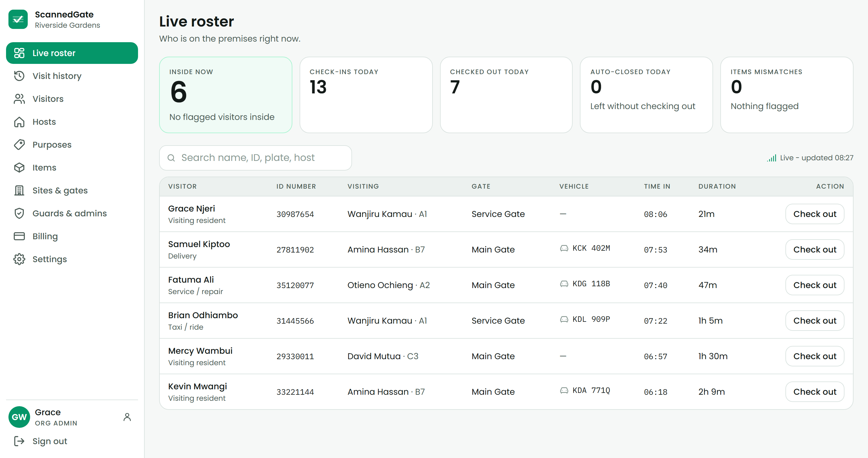868x458 pixels.
Task: Click the Visitors people icon
Action: tap(19, 99)
